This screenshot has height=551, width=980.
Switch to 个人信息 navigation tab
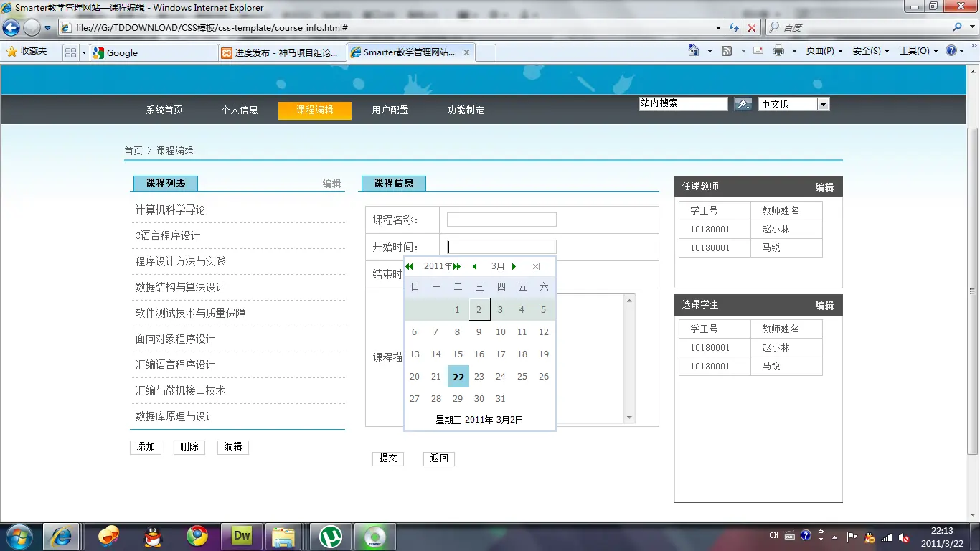point(240,110)
